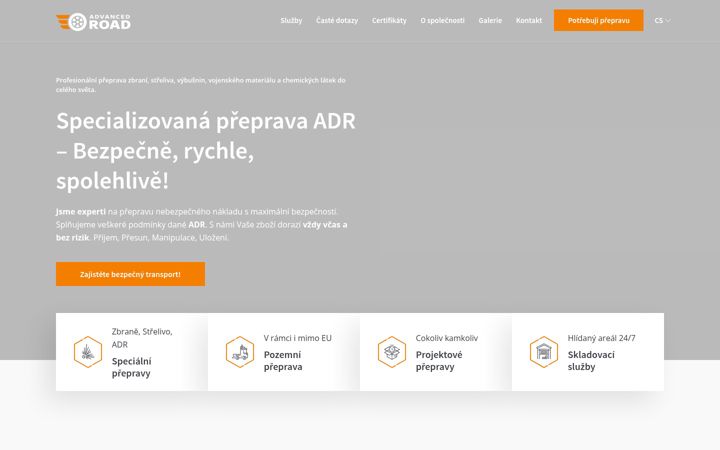
Task: Click the Projektové přepravy box icon
Action: coord(392,352)
